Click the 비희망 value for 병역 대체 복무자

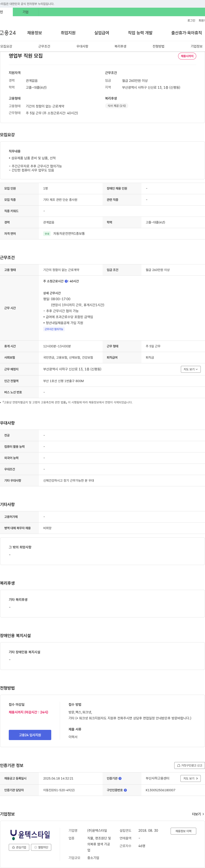[x=47, y=528]
